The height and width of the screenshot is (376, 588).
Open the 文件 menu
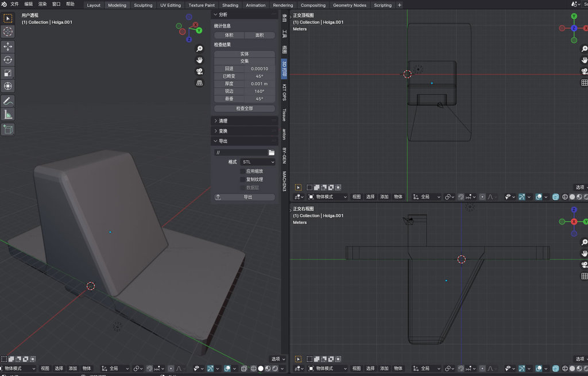[x=14, y=4]
